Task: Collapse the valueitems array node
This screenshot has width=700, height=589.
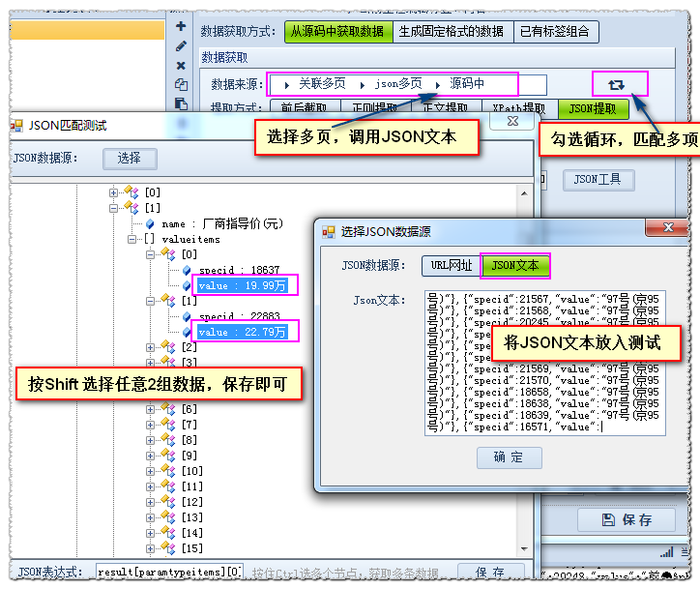Action: tap(132, 239)
